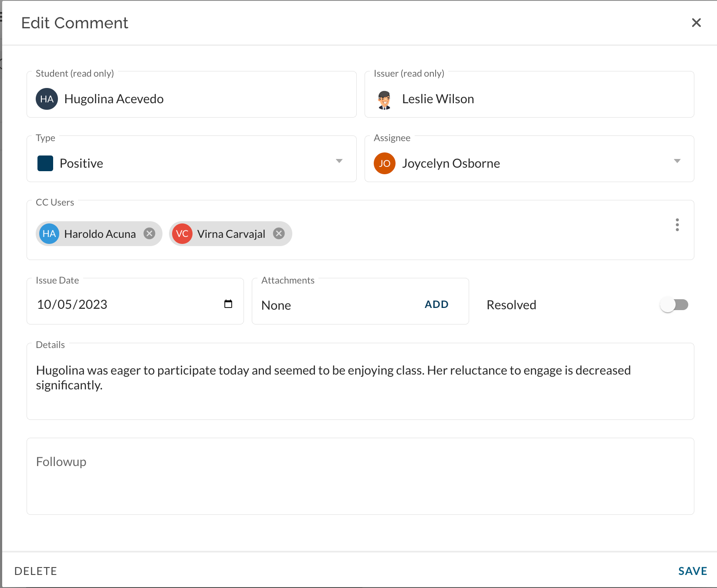Click the attachments value None
This screenshot has width=717, height=588.
coord(276,305)
